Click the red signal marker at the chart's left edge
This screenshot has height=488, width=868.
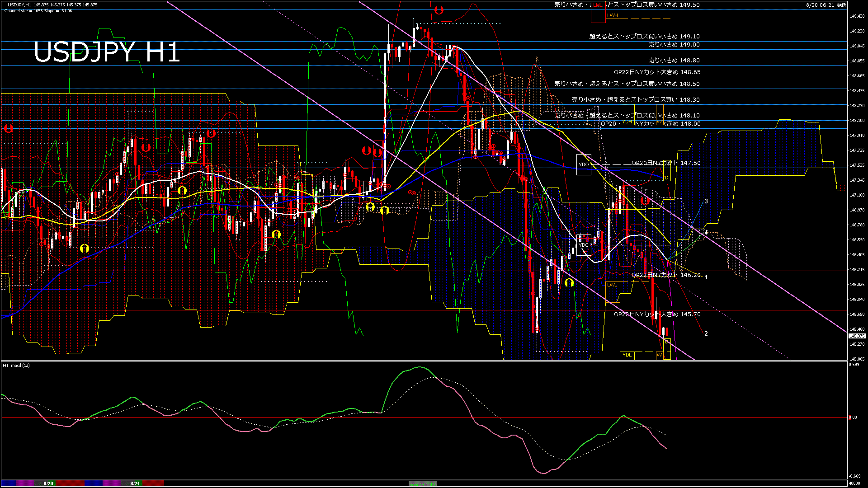8,128
